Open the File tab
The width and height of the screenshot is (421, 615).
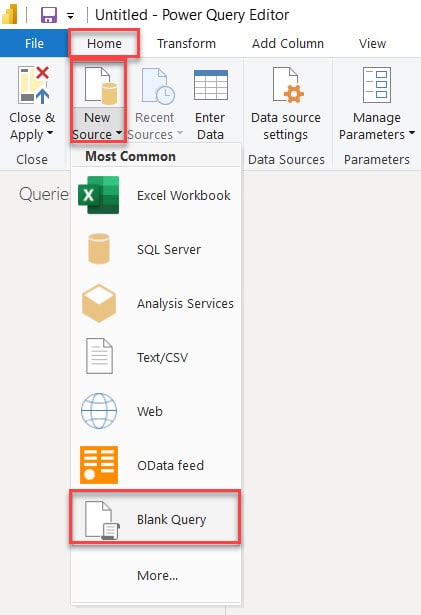tap(34, 43)
